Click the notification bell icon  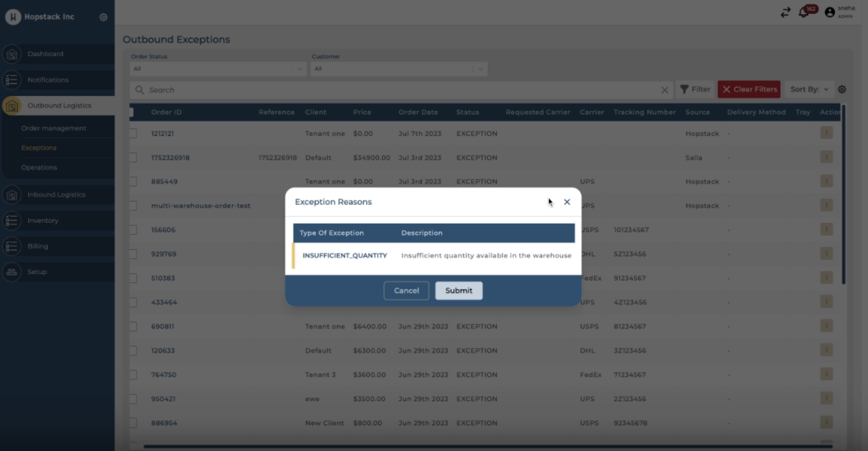point(804,13)
